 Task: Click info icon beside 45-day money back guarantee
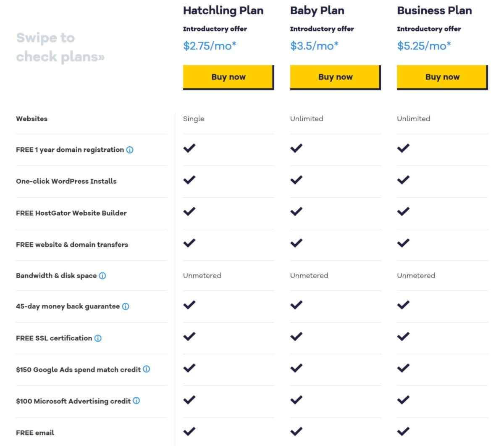tap(126, 306)
